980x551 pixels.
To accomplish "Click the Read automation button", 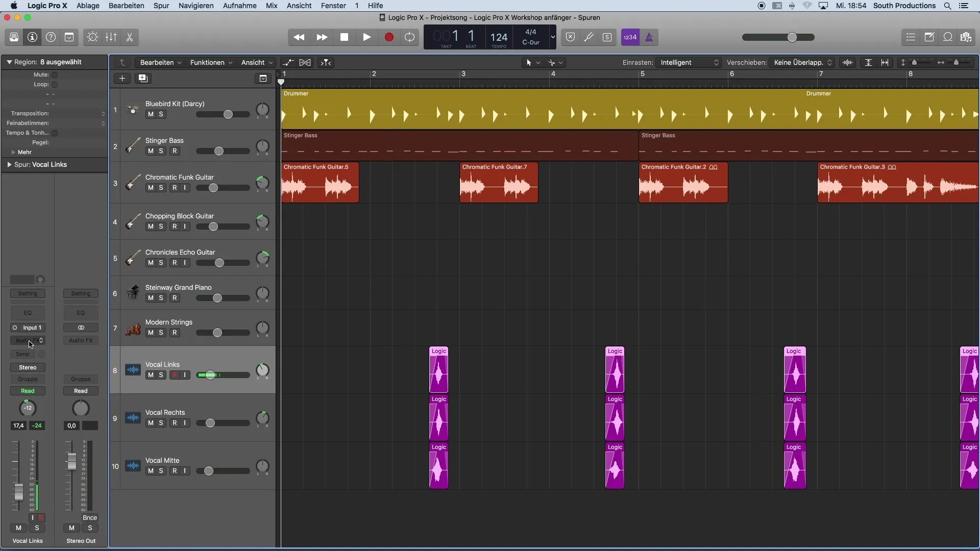I will point(27,390).
